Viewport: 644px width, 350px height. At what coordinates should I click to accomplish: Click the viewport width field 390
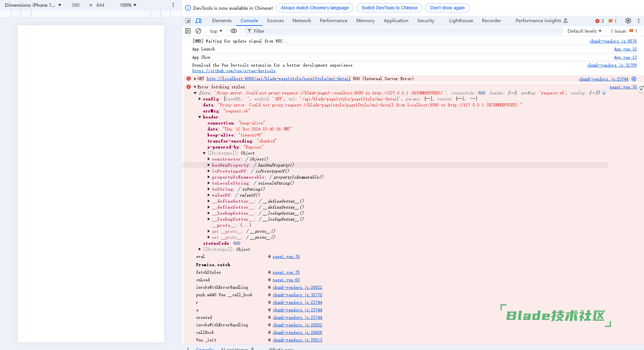point(76,5)
